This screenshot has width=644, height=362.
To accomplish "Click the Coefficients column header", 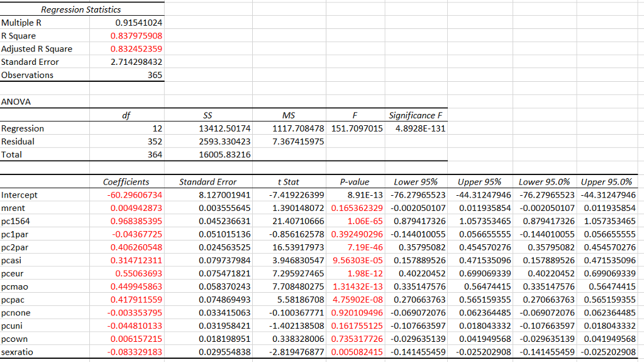I will (x=126, y=181).
